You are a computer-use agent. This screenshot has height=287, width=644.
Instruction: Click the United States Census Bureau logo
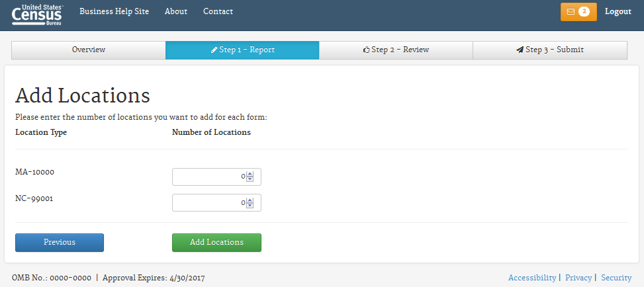tap(38, 15)
